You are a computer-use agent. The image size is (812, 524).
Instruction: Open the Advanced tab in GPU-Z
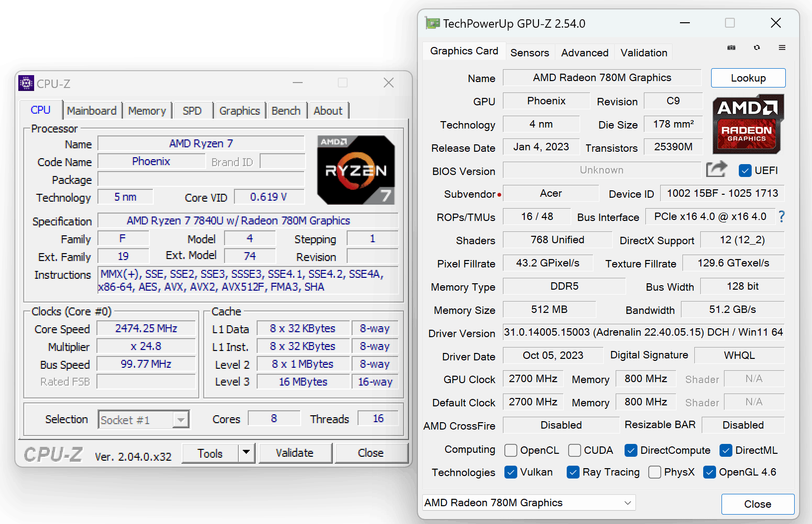(x=585, y=52)
